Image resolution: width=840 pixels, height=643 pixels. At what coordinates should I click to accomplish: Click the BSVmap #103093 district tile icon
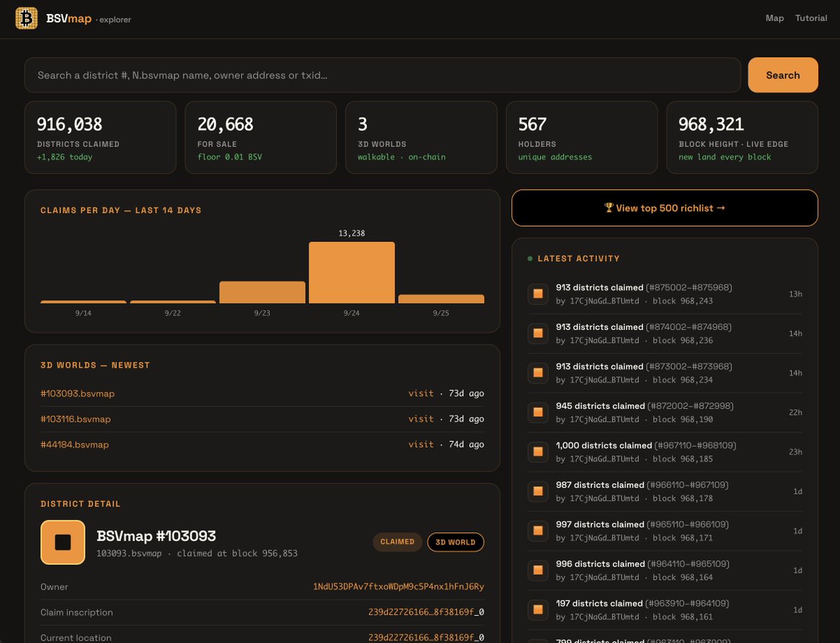click(62, 542)
